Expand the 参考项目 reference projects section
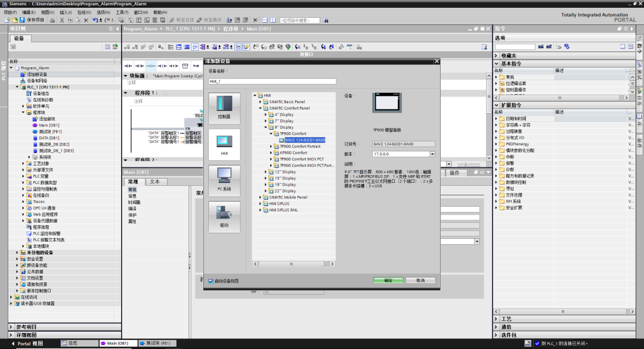This screenshot has width=644, height=349. 11,327
